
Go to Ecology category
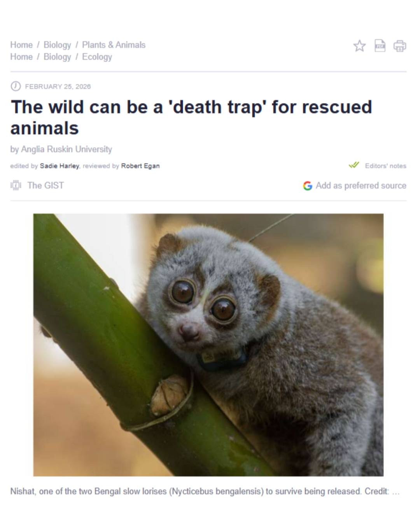tap(97, 57)
